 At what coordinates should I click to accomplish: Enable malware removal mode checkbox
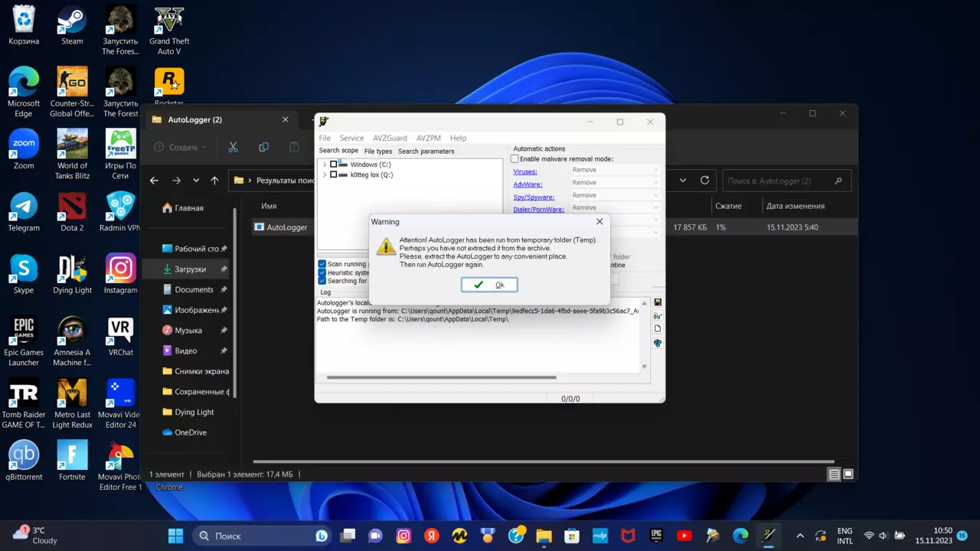click(514, 159)
